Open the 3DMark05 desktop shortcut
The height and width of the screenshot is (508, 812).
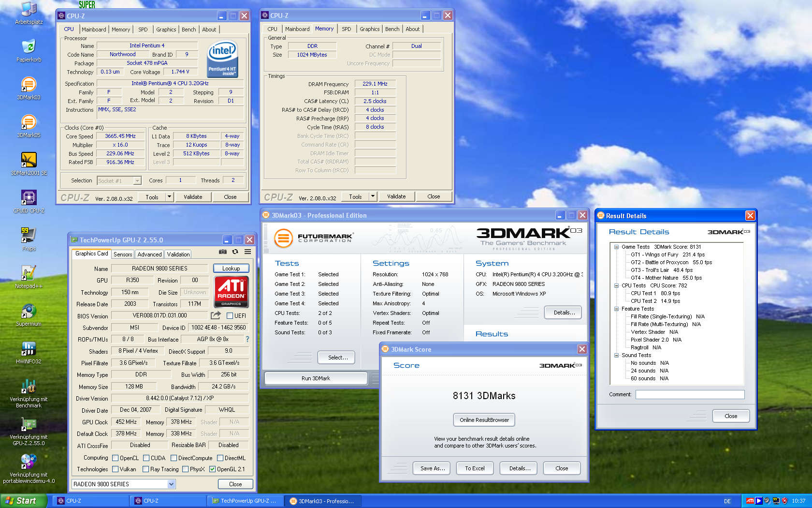point(29,126)
